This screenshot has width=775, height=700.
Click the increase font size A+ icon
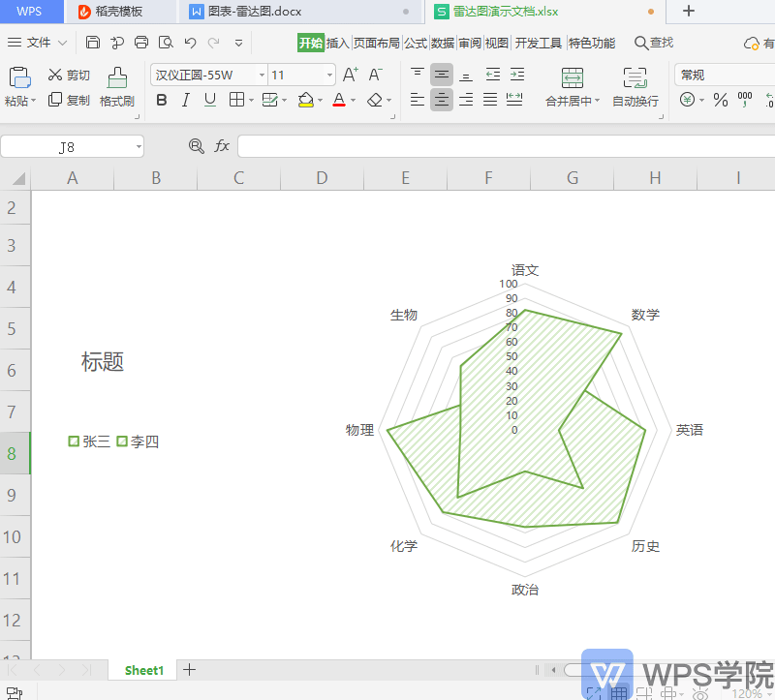pyautogui.click(x=351, y=75)
